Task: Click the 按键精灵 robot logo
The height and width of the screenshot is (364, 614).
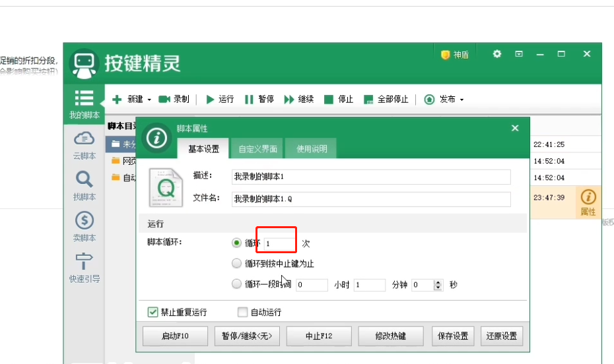Action: point(84,64)
